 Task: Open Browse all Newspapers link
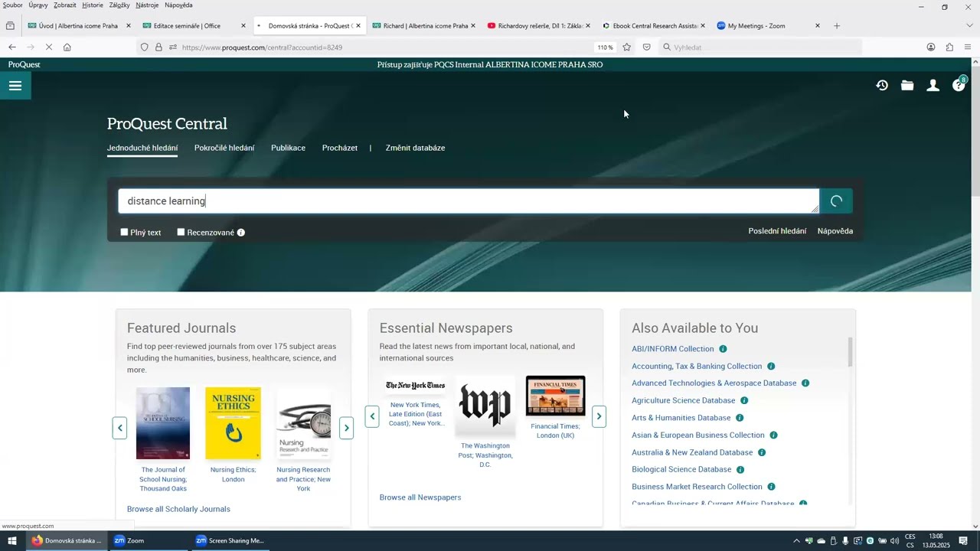[420, 497]
